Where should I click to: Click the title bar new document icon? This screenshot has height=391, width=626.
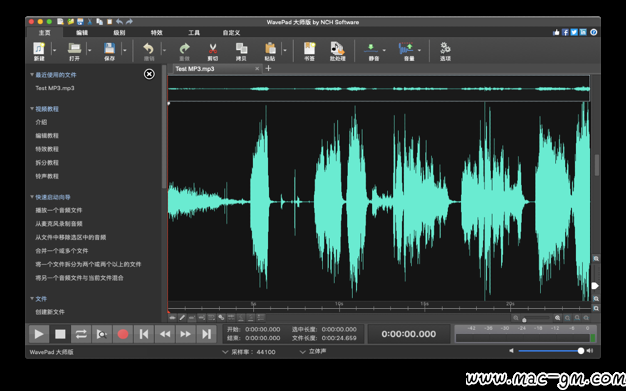pyautogui.click(x=60, y=22)
